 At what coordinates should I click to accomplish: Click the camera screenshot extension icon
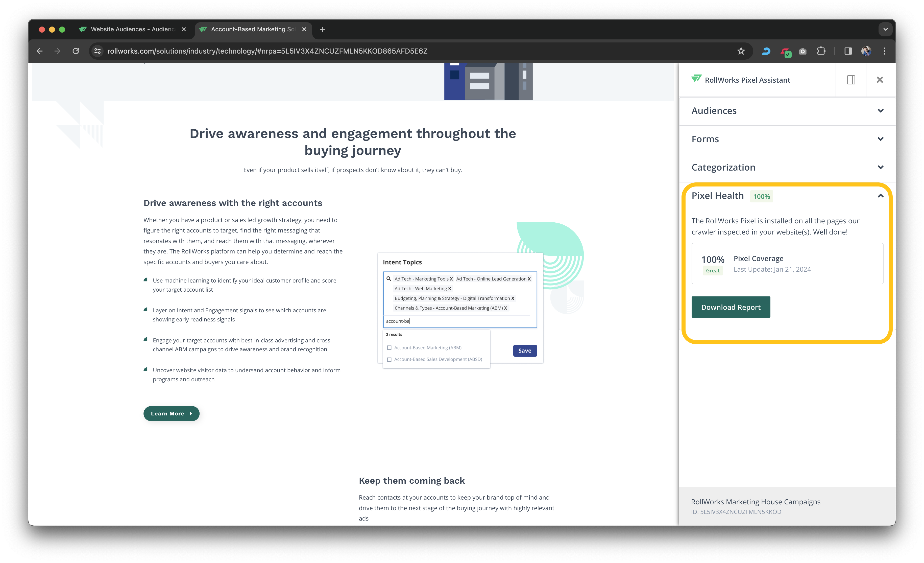(803, 51)
